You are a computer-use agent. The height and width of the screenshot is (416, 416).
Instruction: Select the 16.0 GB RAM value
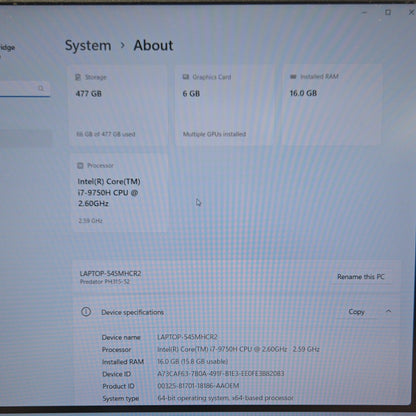tap(303, 93)
